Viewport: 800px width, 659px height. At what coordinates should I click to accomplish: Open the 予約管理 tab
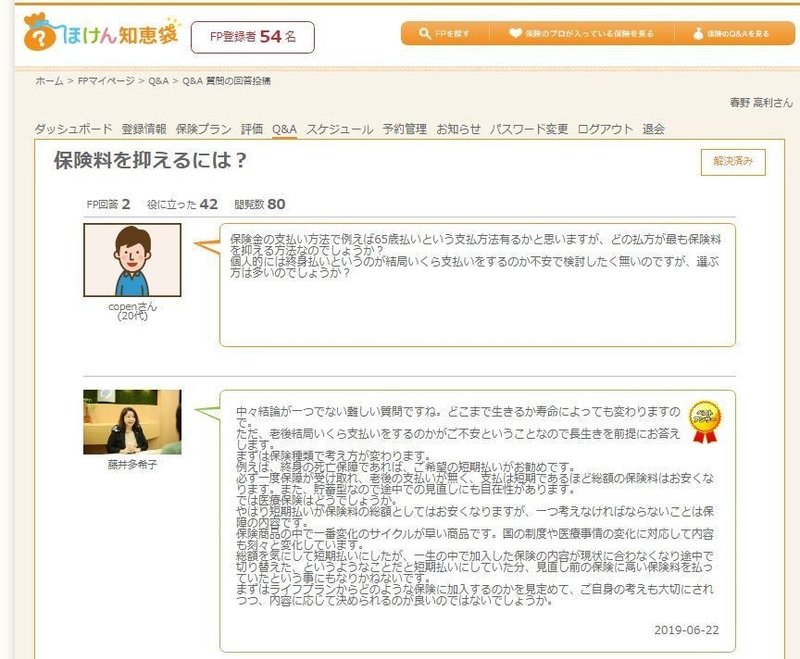[405, 129]
